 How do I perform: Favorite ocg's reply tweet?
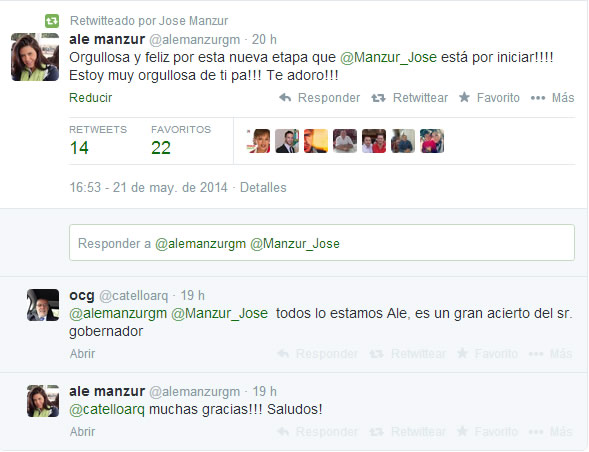pos(487,354)
